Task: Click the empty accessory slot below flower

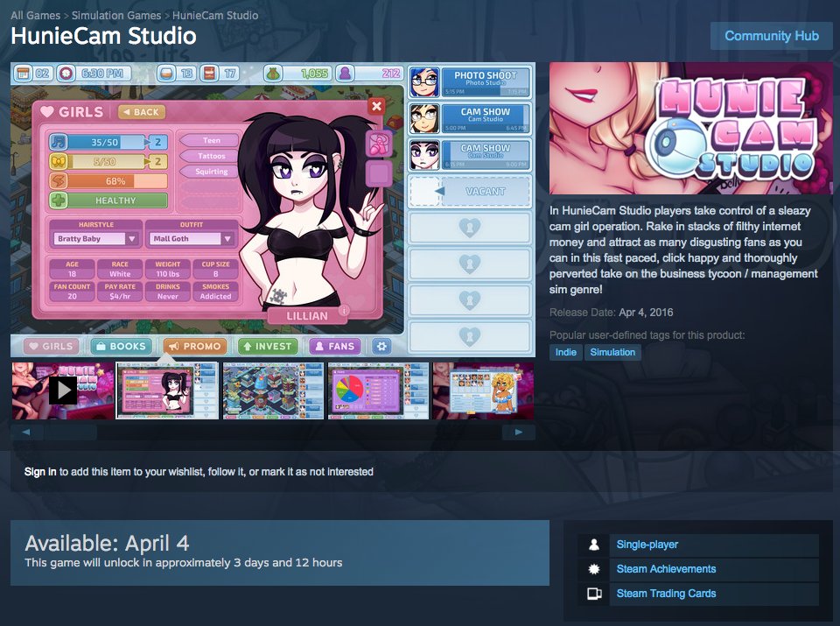Action: 379,173
